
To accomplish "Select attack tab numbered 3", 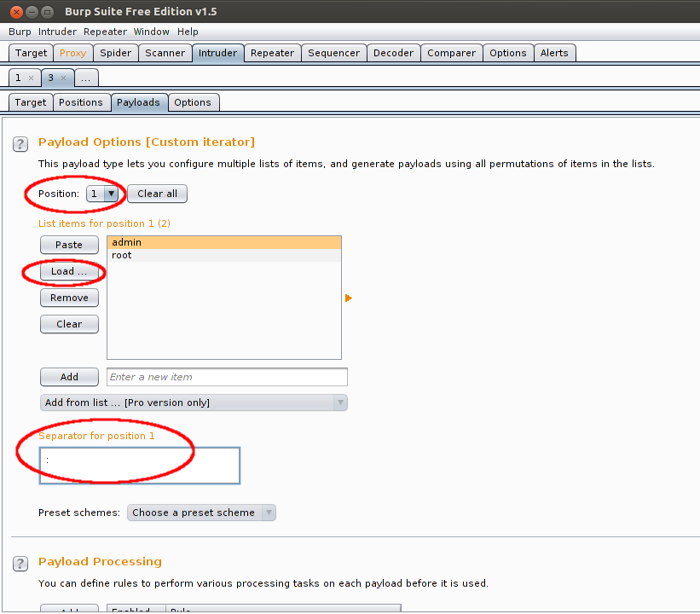I will point(51,78).
